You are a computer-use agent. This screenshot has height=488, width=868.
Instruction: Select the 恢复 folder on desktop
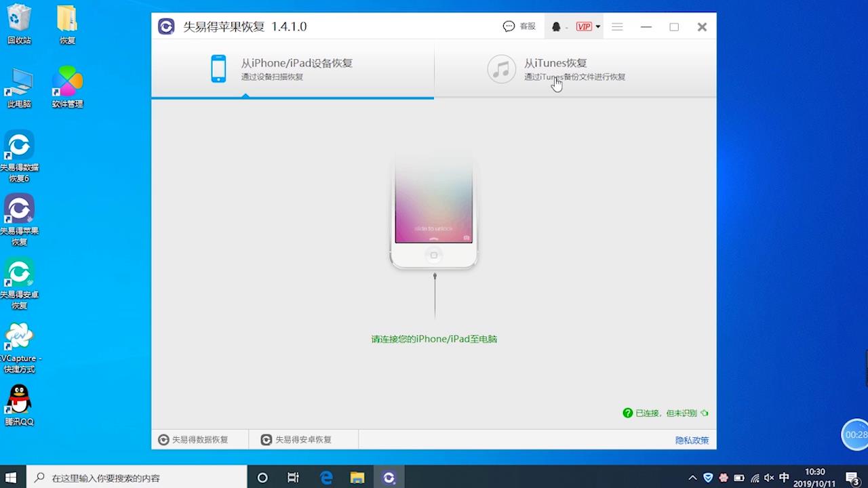pos(67,24)
